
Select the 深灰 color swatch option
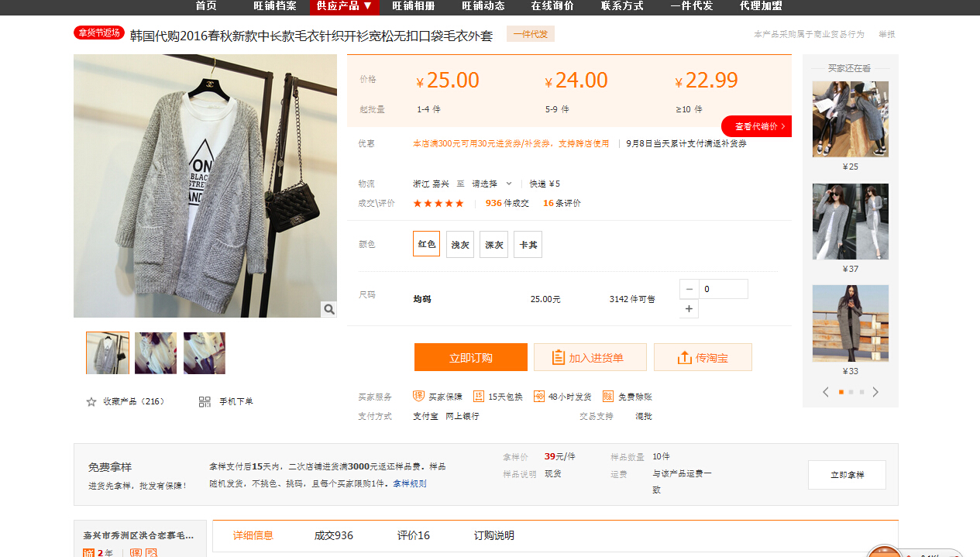pos(493,244)
